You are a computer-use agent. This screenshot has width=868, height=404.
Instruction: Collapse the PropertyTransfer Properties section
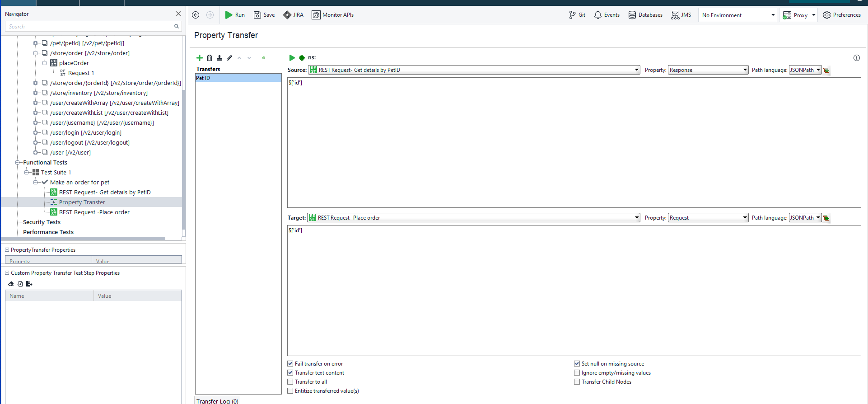(x=7, y=250)
